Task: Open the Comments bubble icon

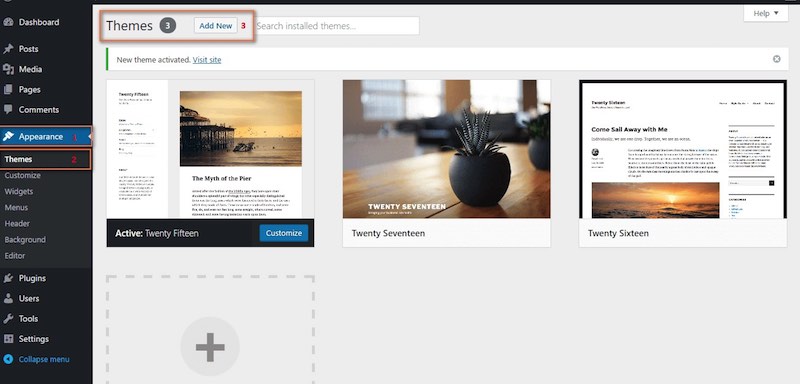Action: [x=8, y=110]
